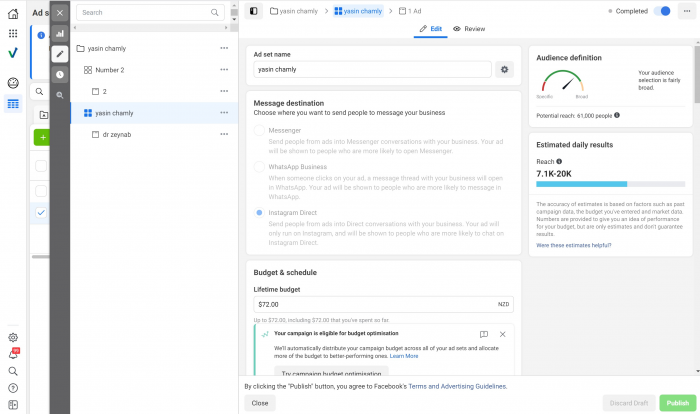Viewport: 700px width, 414px height.
Task: Select the WhatsApp Business radio button
Action: [x=260, y=165]
